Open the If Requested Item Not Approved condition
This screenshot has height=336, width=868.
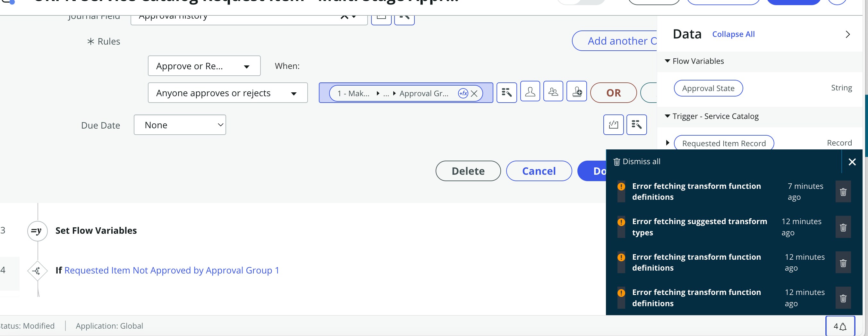(172, 270)
